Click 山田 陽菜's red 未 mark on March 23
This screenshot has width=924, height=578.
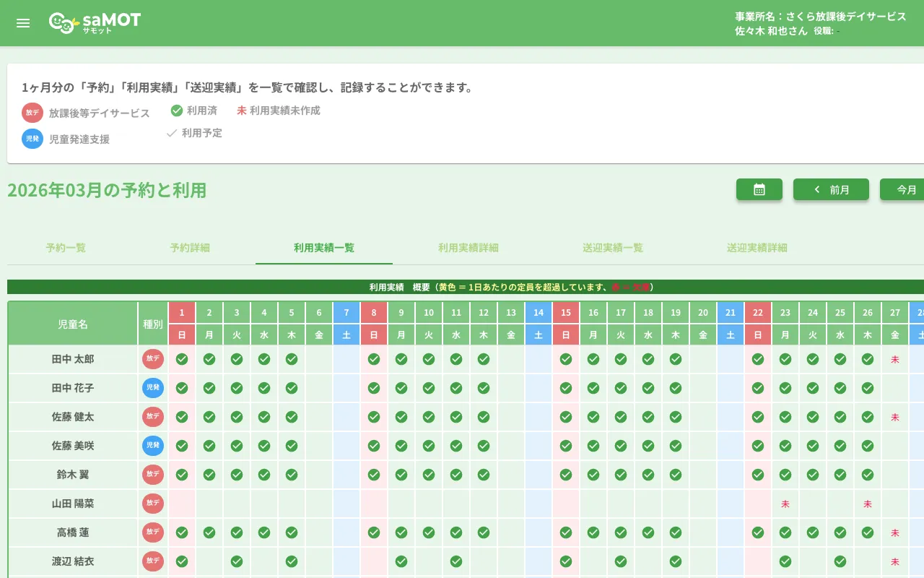785,504
